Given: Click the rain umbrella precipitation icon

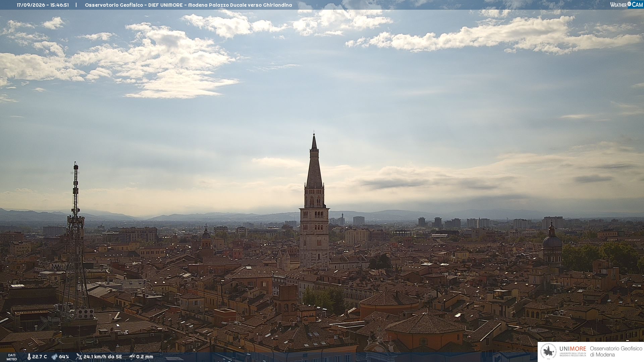Looking at the screenshot, I should (x=132, y=357).
